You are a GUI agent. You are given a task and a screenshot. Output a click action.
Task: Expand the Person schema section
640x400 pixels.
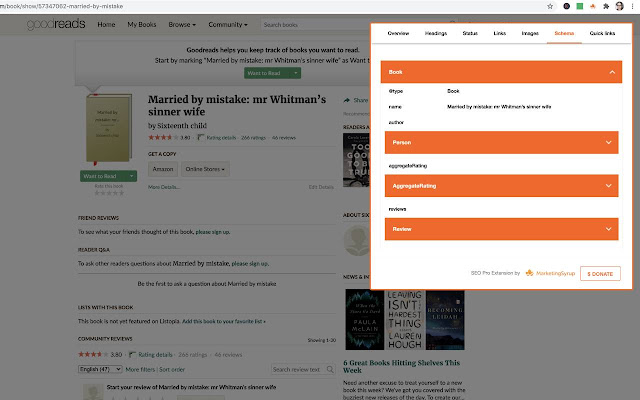click(501, 142)
